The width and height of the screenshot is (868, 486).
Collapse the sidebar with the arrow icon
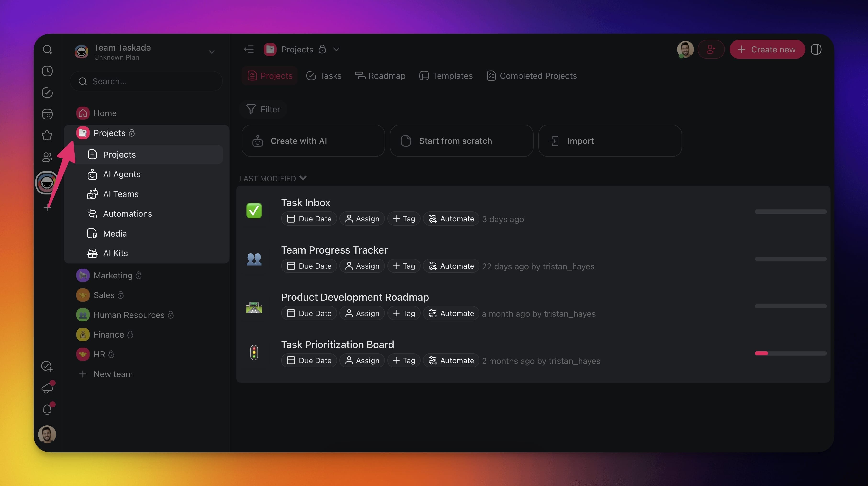[x=249, y=50]
